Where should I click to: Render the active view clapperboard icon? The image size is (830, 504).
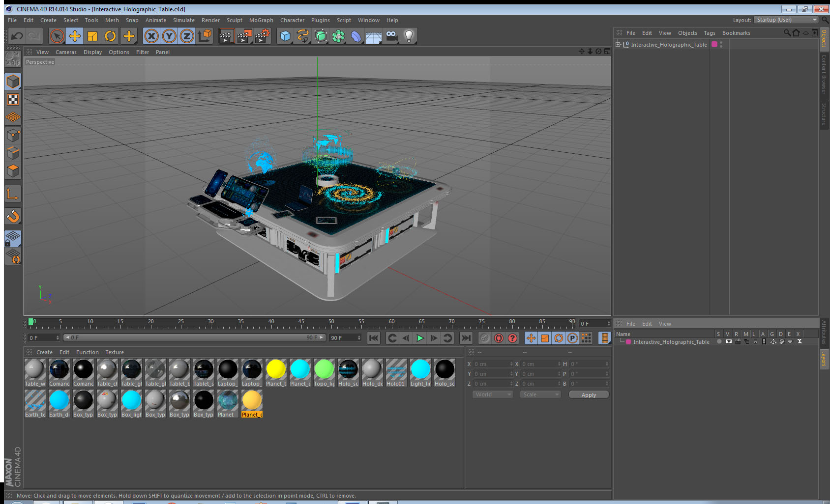pyautogui.click(x=226, y=36)
